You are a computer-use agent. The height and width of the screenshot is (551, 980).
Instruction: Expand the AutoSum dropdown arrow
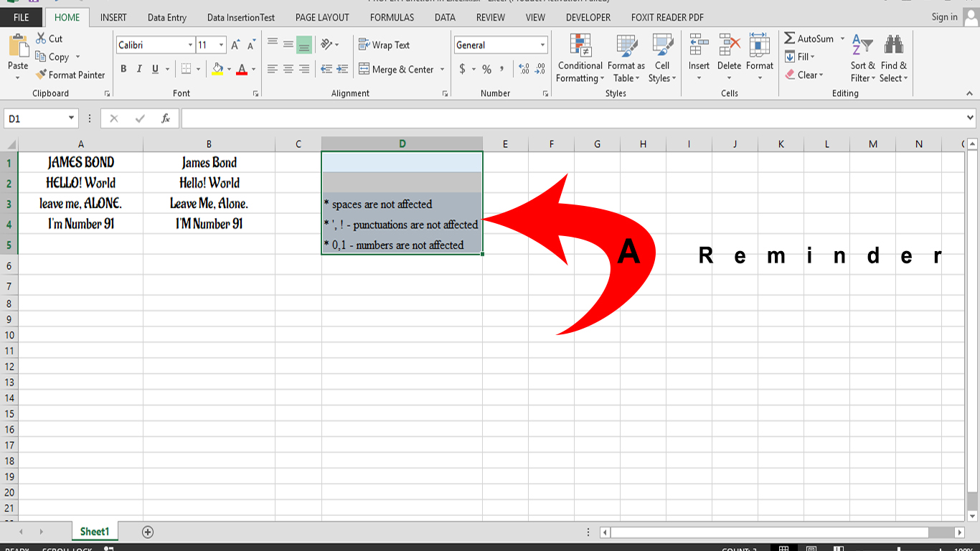[x=842, y=39]
